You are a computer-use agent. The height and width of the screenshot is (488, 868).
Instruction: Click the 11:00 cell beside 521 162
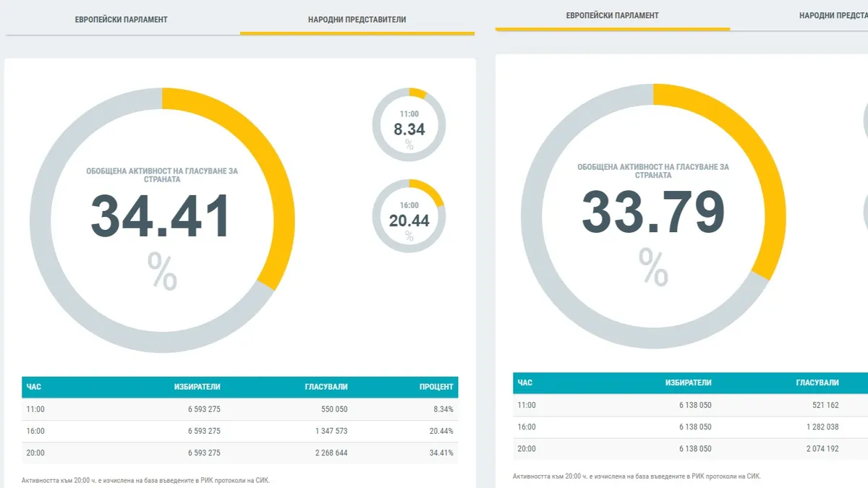tap(527, 405)
